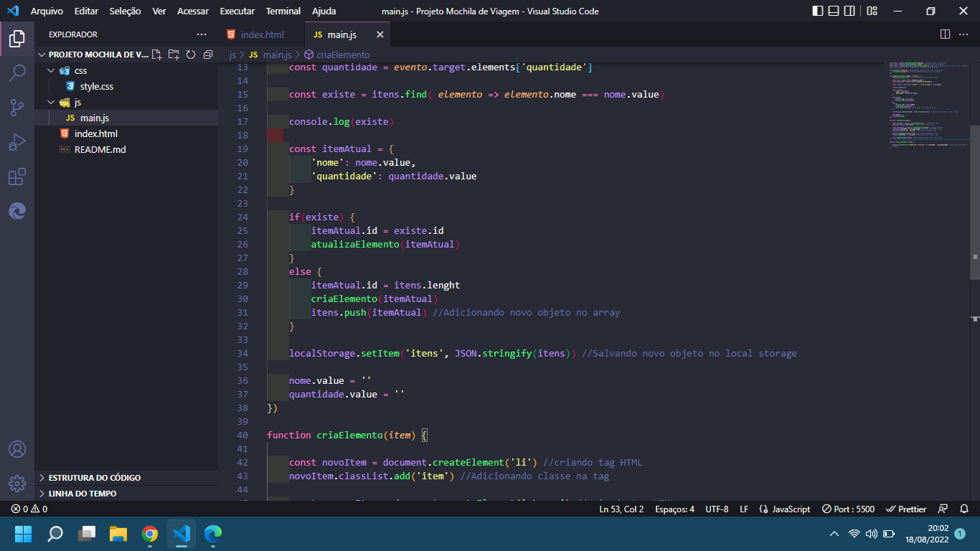This screenshot has height=551, width=980.
Task: Open the Ver menu
Action: (159, 11)
